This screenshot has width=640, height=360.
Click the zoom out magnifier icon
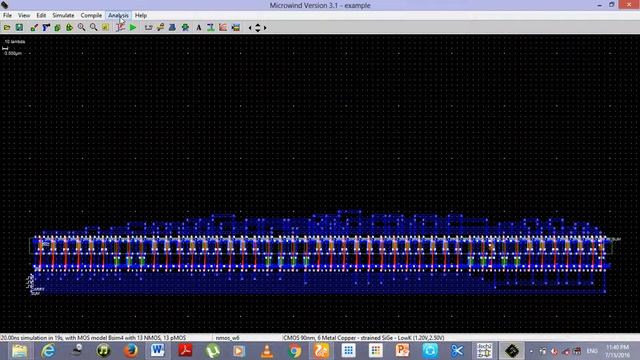click(93, 27)
